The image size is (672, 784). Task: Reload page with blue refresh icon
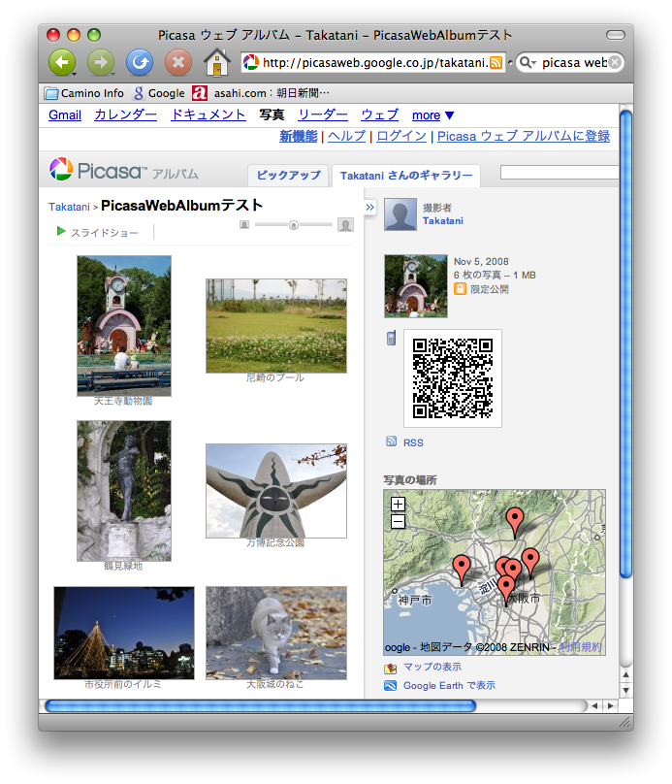click(x=140, y=62)
